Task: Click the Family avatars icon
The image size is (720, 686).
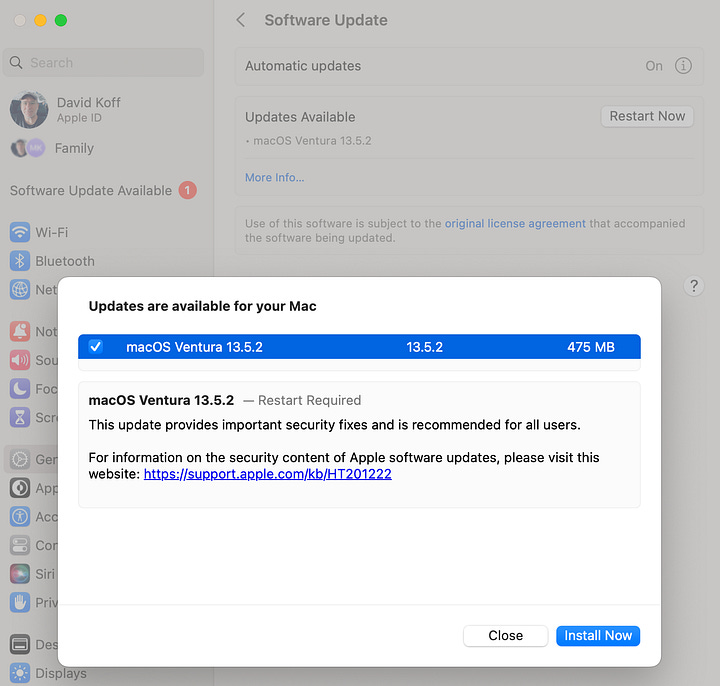Action: 28,148
